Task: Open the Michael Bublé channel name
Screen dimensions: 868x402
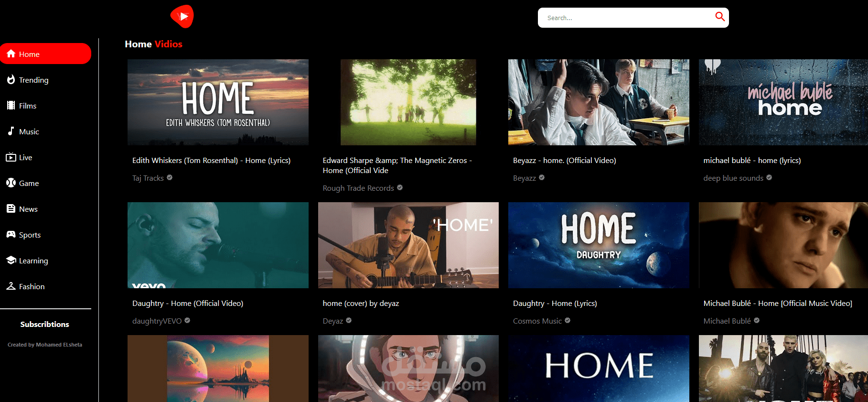Action: click(727, 321)
